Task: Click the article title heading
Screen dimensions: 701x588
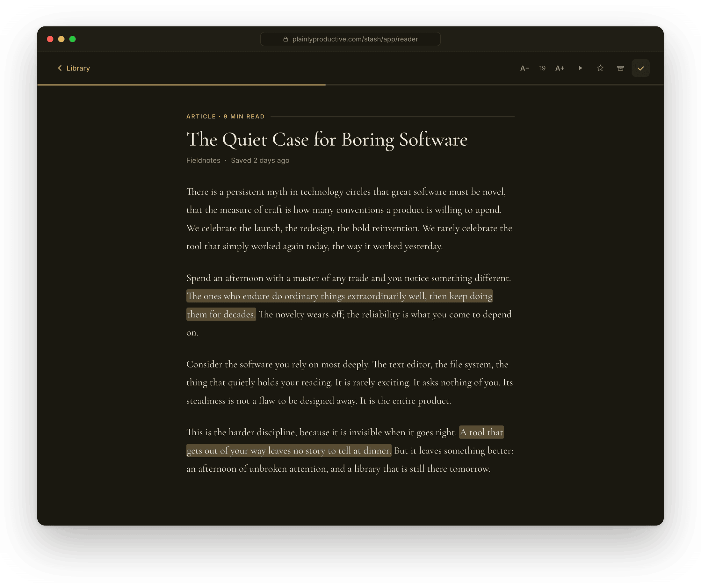Action: click(327, 139)
